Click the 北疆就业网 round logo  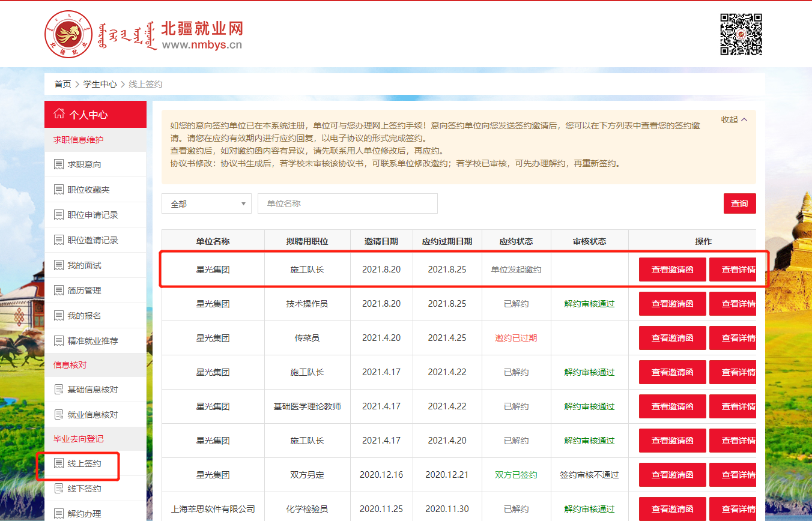[68, 34]
